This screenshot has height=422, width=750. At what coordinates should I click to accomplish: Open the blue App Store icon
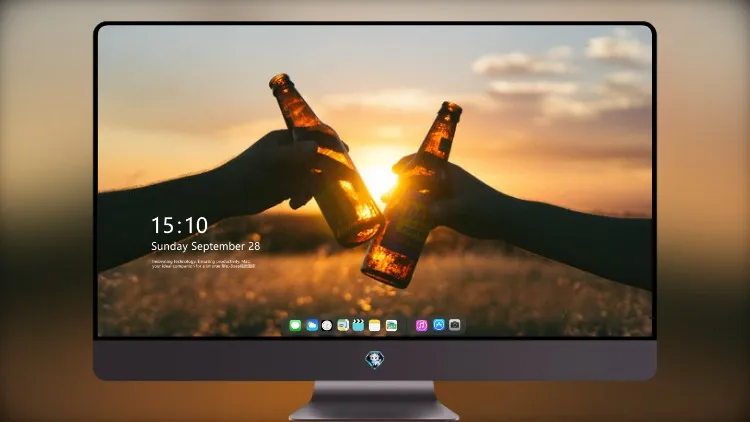tap(439, 325)
